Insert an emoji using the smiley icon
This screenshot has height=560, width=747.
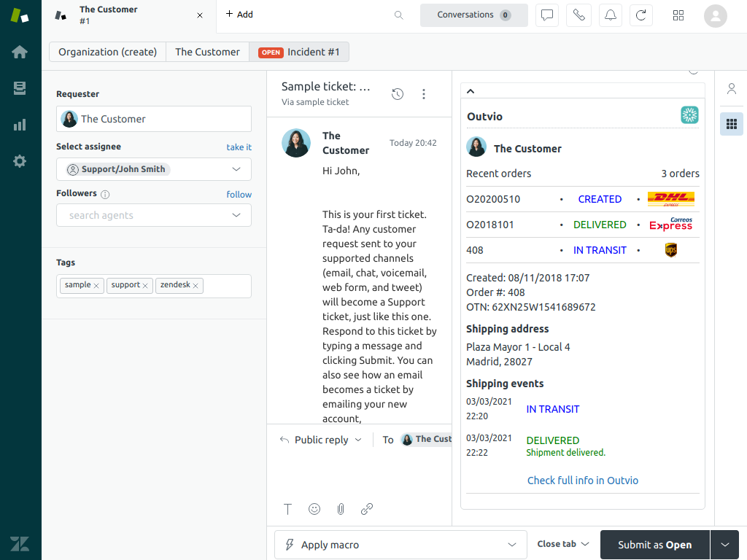pos(314,509)
